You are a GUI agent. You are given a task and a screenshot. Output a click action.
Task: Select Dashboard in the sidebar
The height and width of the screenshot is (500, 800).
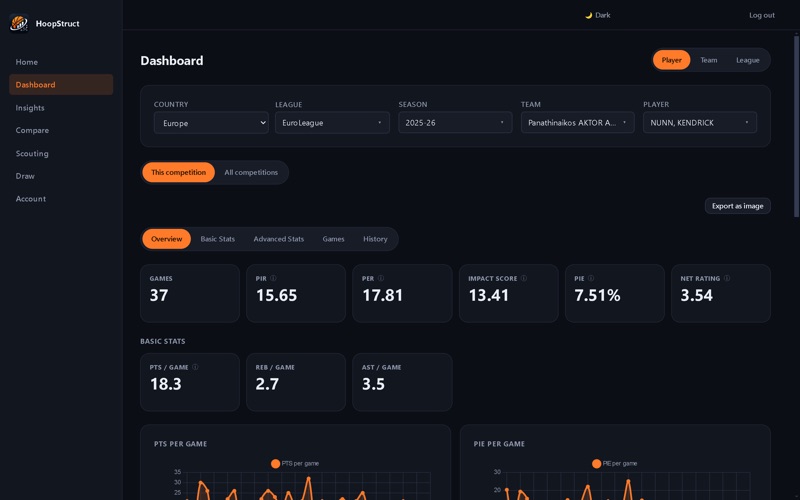click(61, 85)
